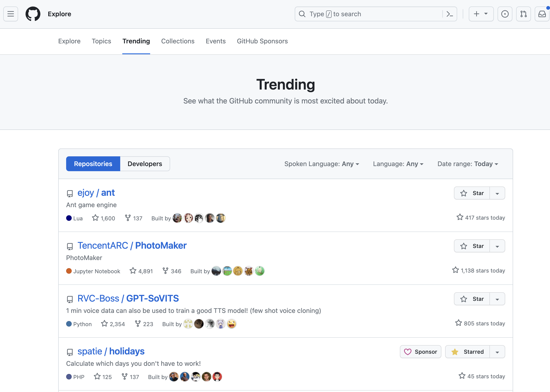The width and height of the screenshot is (550, 392).
Task: Switch to the Collections tab
Action: click(178, 41)
